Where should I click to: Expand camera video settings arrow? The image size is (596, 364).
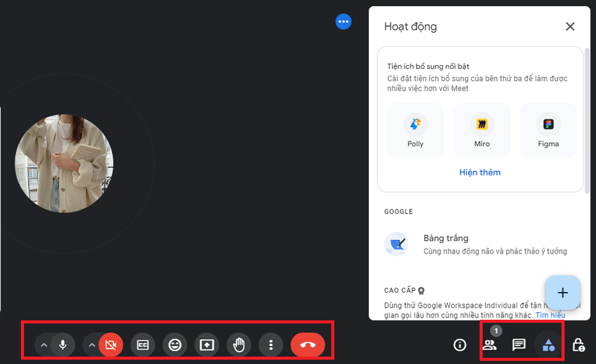tap(92, 345)
